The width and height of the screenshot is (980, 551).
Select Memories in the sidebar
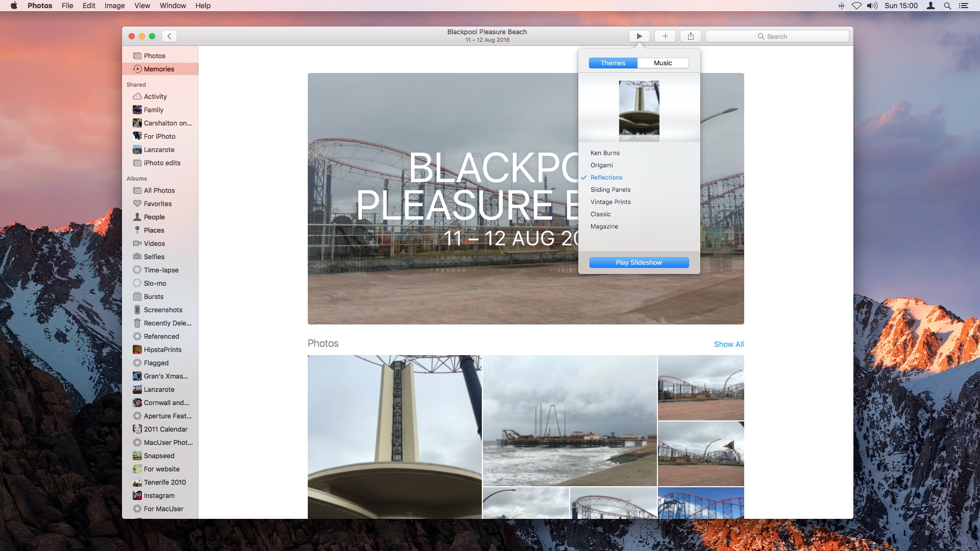point(160,69)
